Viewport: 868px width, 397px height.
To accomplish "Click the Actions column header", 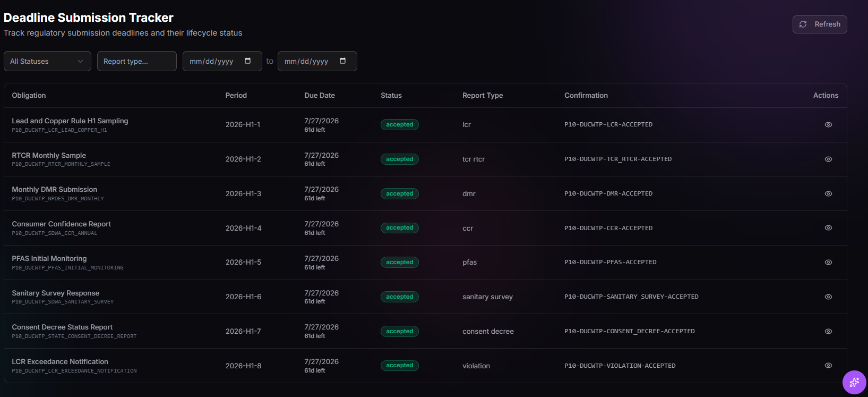I will coord(826,96).
